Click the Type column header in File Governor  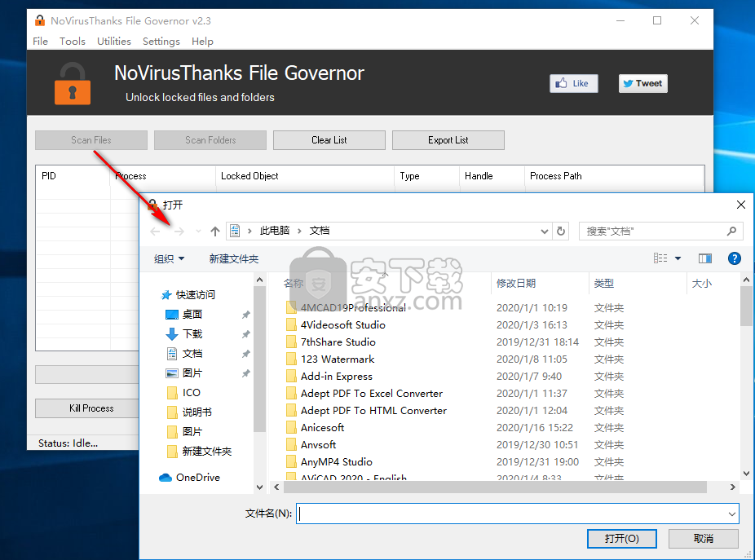tap(426, 176)
